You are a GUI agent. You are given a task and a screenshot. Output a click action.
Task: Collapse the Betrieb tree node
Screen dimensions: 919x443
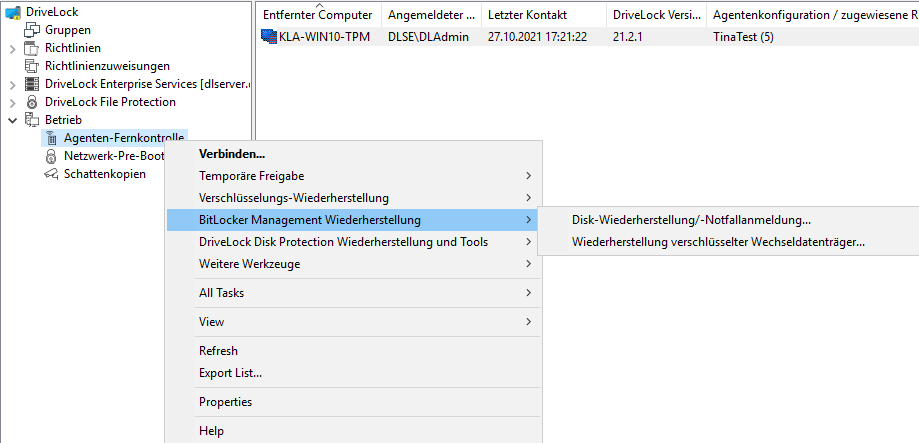pyautogui.click(x=12, y=120)
